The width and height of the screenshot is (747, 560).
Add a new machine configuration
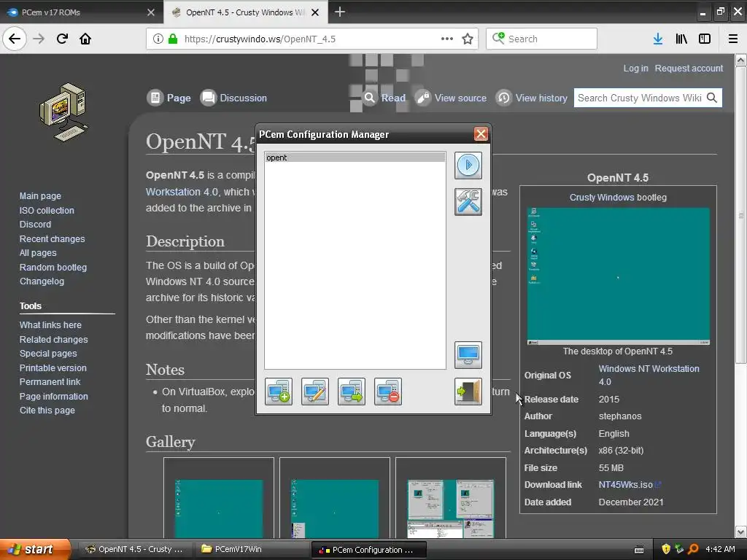(279, 392)
